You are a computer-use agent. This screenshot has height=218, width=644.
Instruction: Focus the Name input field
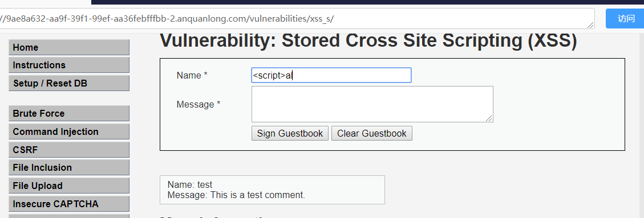(331, 75)
